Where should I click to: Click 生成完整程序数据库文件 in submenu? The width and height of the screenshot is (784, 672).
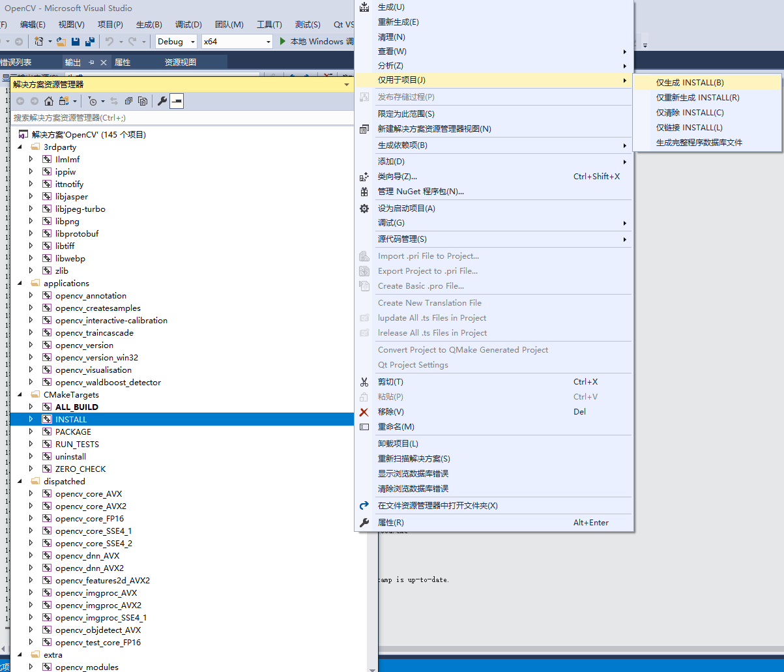(x=706, y=143)
